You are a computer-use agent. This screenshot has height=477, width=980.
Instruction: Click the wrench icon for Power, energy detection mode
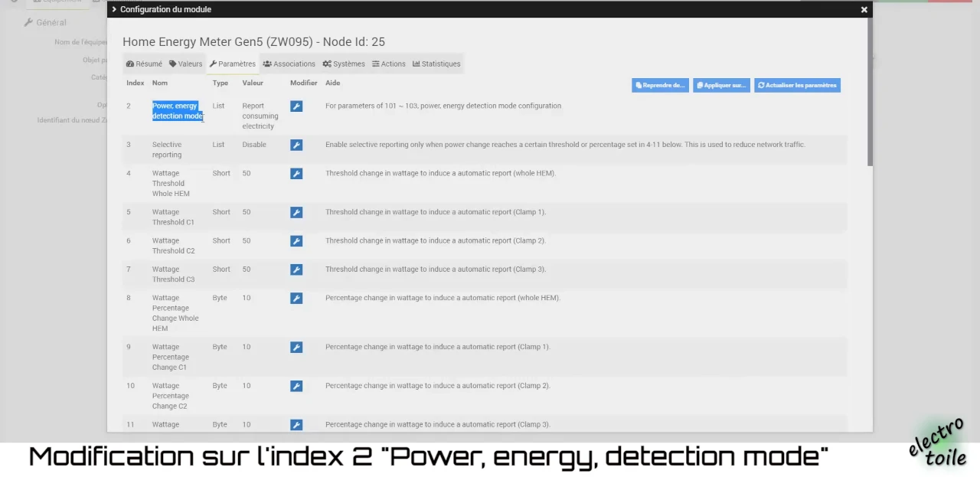[296, 106]
